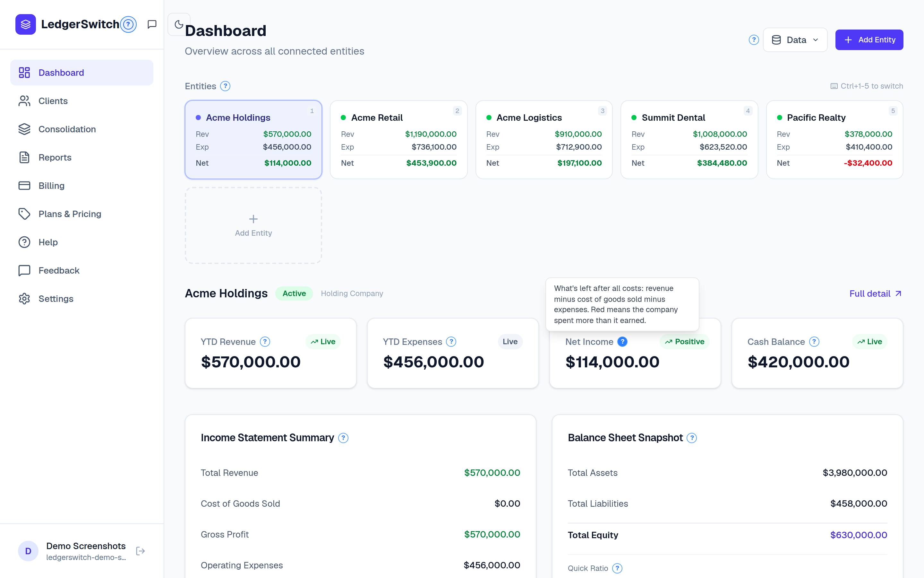Image resolution: width=924 pixels, height=578 pixels.
Task: Navigate to Reports
Action: [82, 157]
